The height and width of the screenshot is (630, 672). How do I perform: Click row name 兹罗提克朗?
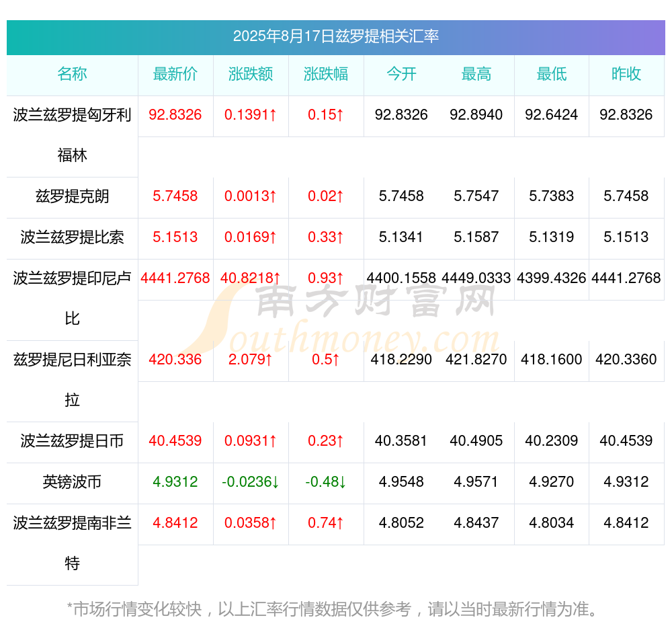pos(72,196)
